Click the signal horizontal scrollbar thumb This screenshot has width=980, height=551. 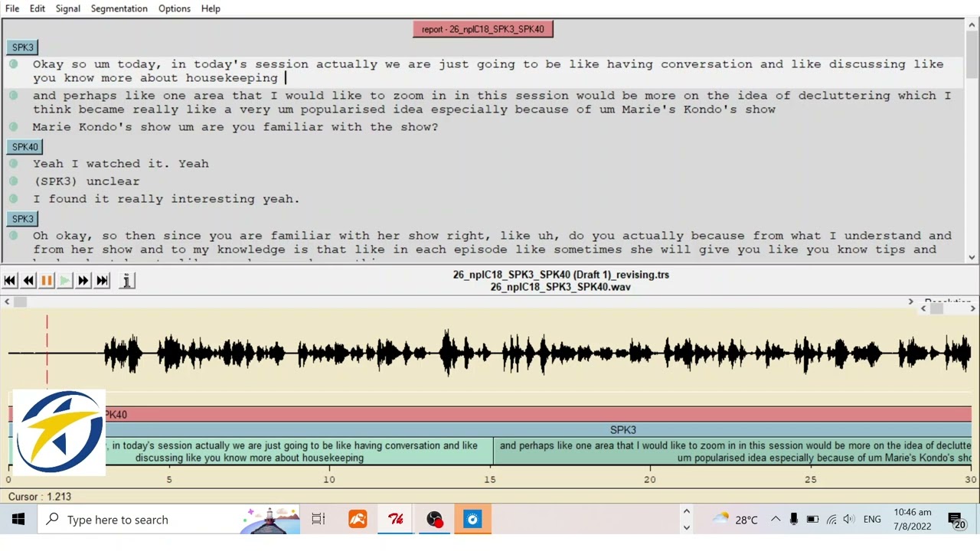coord(20,302)
